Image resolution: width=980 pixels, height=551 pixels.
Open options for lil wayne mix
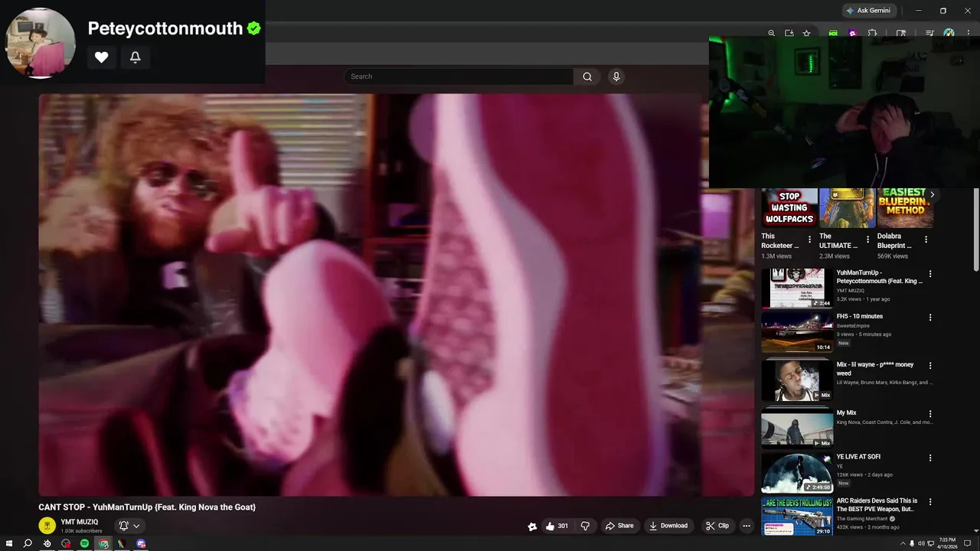(x=930, y=365)
